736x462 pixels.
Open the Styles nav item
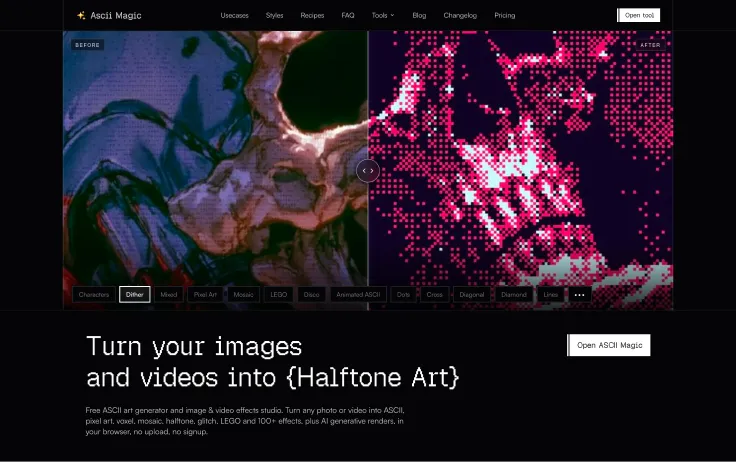pyautogui.click(x=274, y=15)
